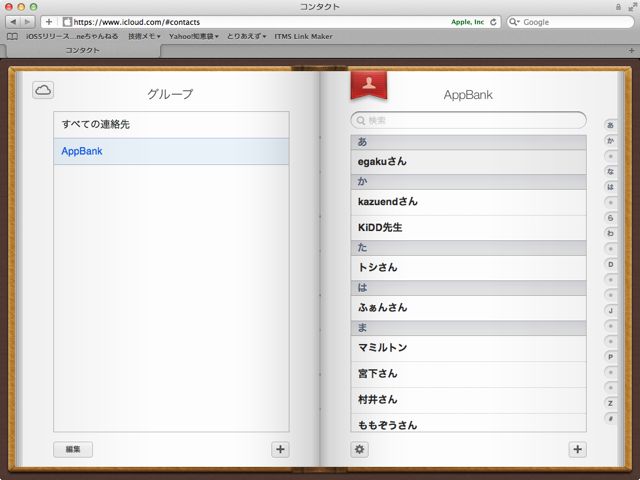640x480 pixels.
Task: Jump to Z in the index
Action: point(610,403)
